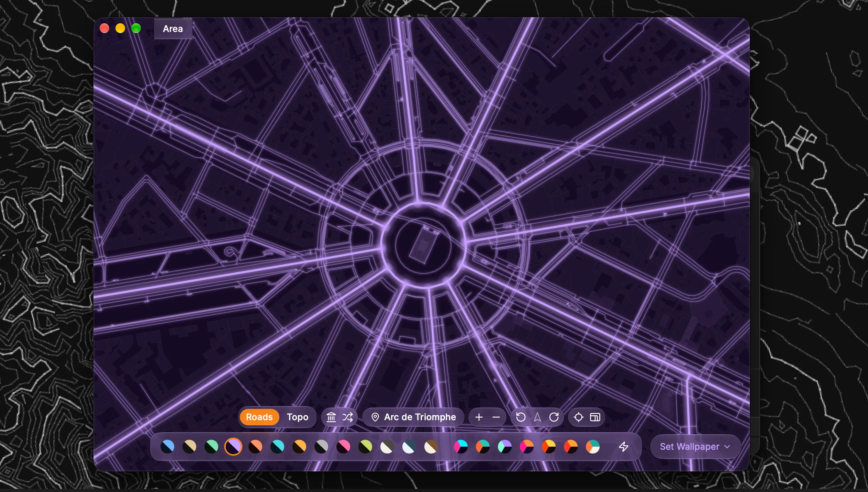This screenshot has width=868, height=492.
Task: Select tan and black color theme
Action: (189, 447)
